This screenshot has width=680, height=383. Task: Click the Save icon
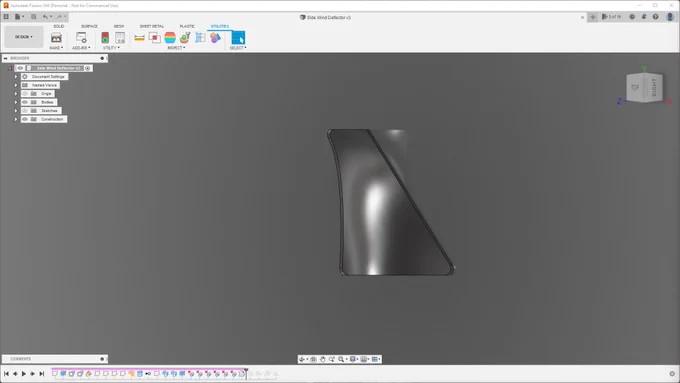pyautogui.click(x=33, y=17)
